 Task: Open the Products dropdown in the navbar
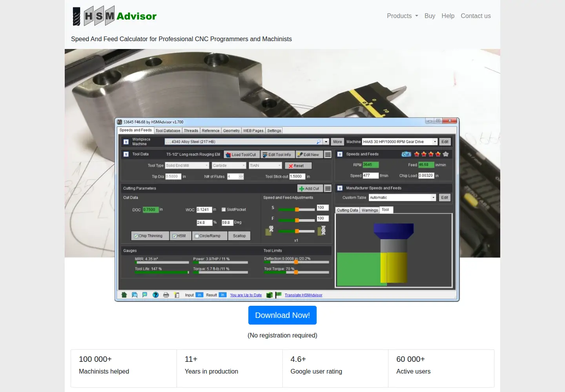[x=403, y=16]
